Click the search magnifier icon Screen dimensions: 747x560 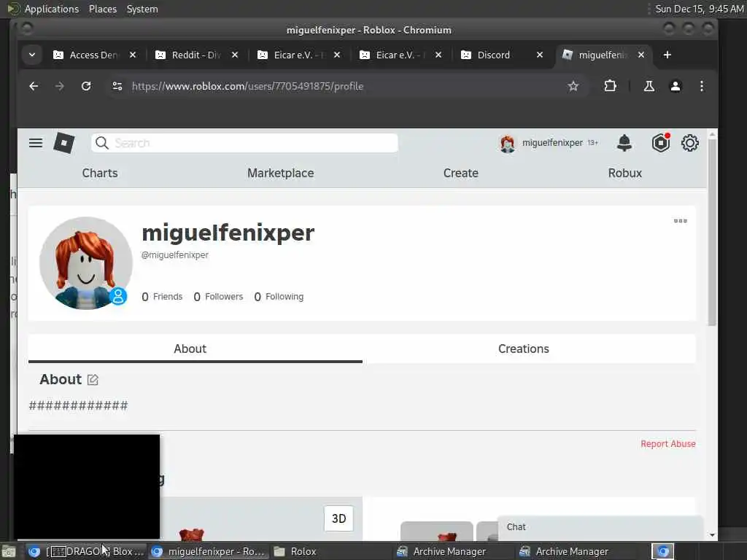102,143
